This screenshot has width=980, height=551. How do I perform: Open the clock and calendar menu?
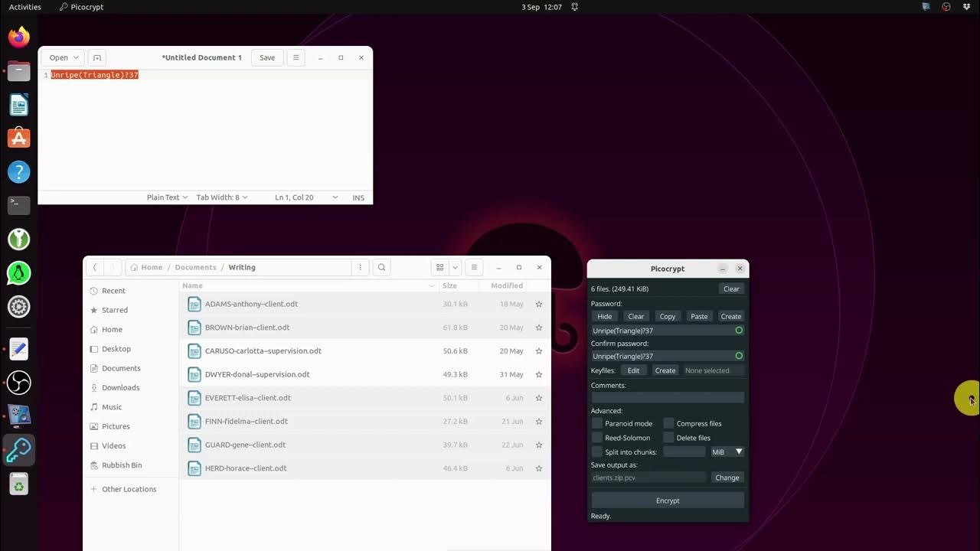tap(542, 7)
